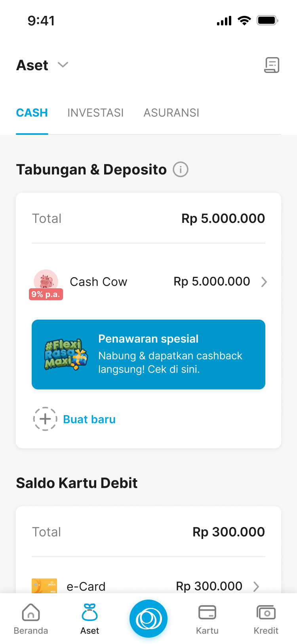The height and width of the screenshot is (644, 297).
Task: Tap the info icon beside Tabungan & Deposito
Action: [181, 170]
